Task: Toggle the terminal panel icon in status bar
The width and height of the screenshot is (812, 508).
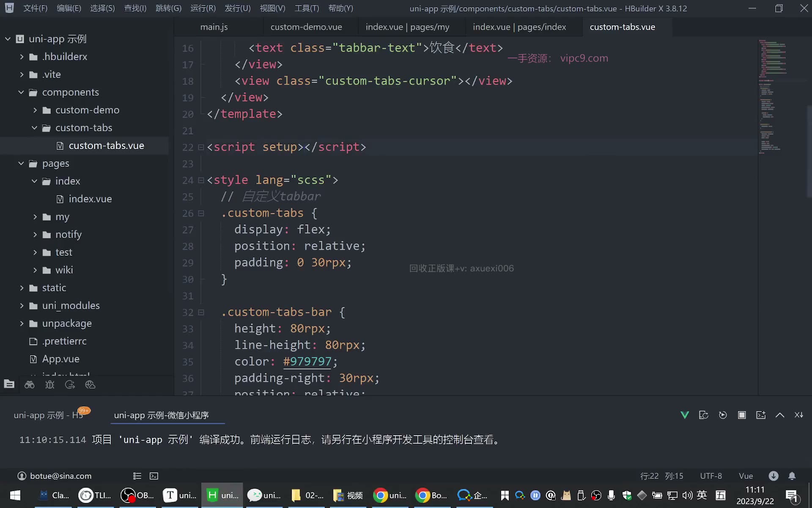Action: 154,476
